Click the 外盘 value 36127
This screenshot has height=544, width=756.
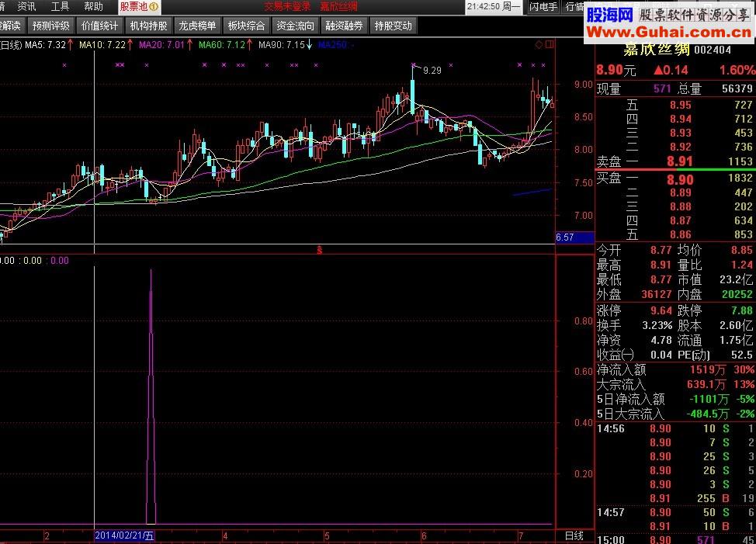pos(656,294)
